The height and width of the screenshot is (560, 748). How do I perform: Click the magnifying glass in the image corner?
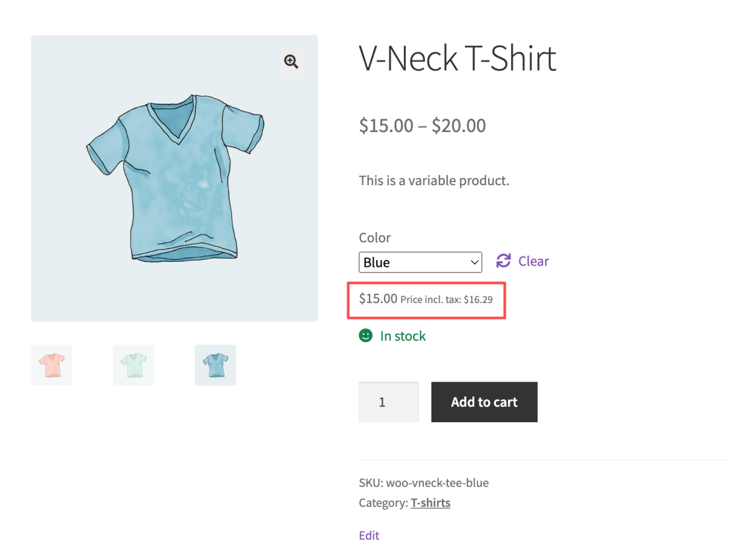(x=290, y=61)
